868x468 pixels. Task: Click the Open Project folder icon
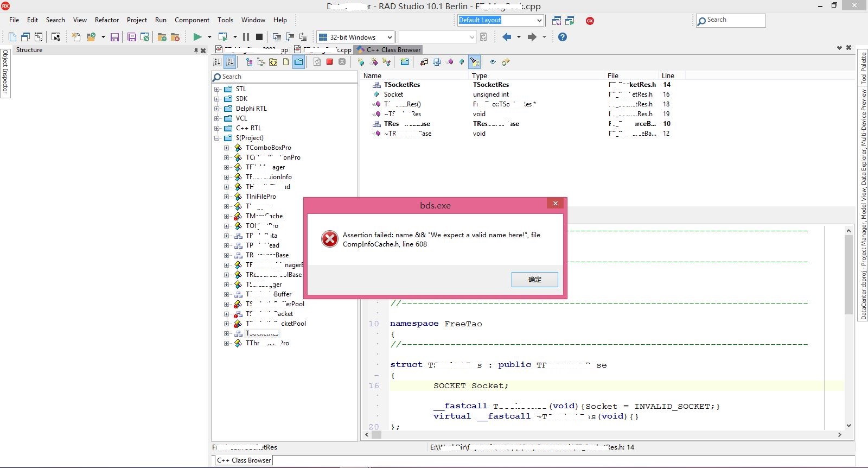[x=91, y=37]
